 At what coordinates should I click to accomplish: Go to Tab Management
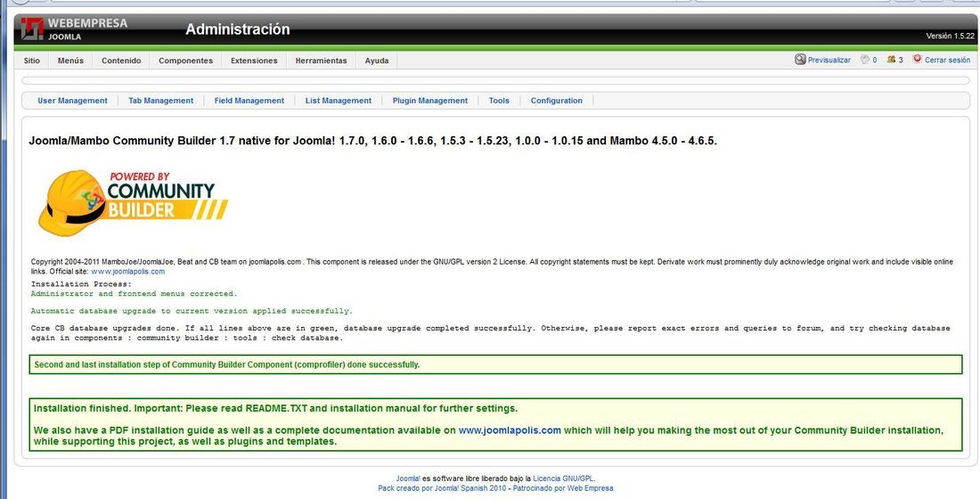pyautogui.click(x=160, y=101)
